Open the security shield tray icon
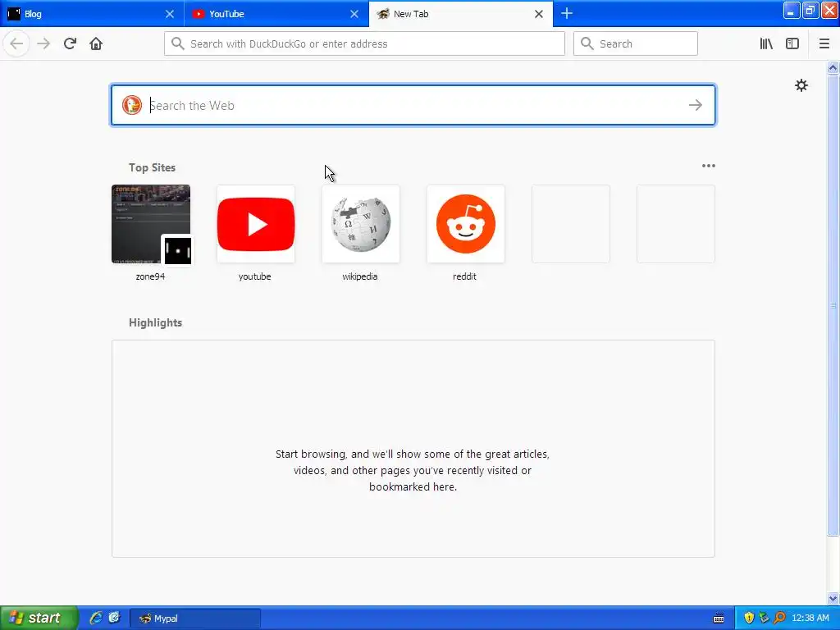 click(749, 619)
